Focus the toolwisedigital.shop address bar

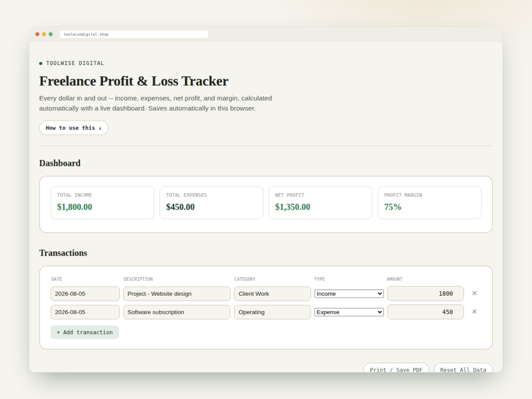pos(134,34)
